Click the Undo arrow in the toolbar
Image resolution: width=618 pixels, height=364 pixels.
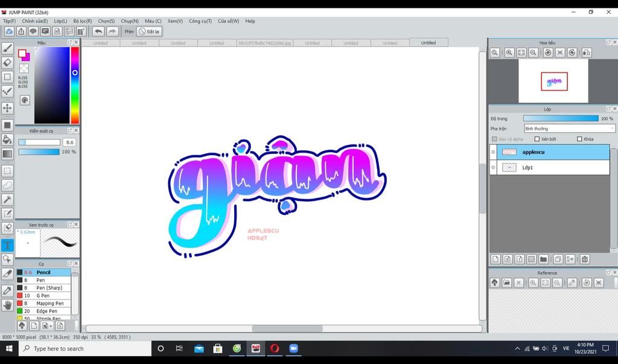(98, 31)
